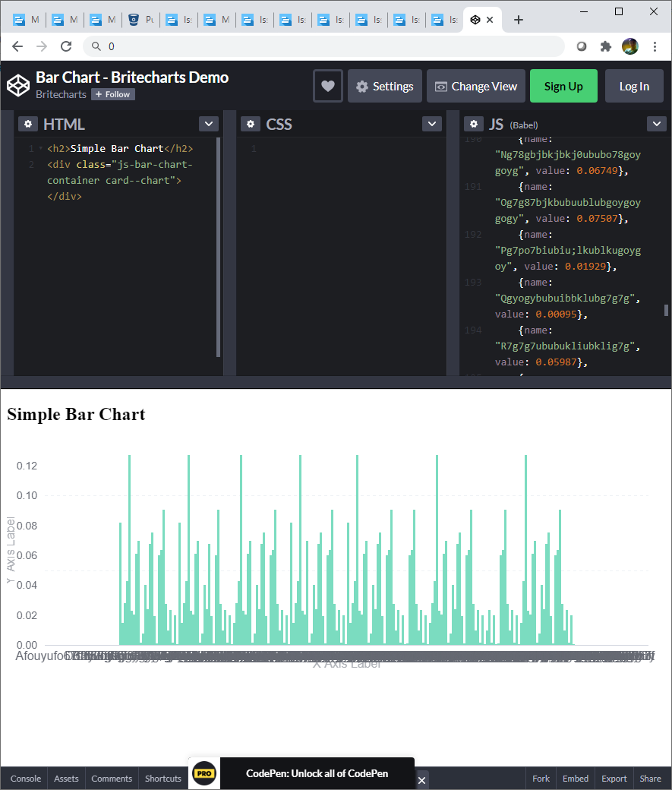The image size is (672, 790).
Task: Expand the JS editor dropdown chevron
Action: [x=656, y=123]
